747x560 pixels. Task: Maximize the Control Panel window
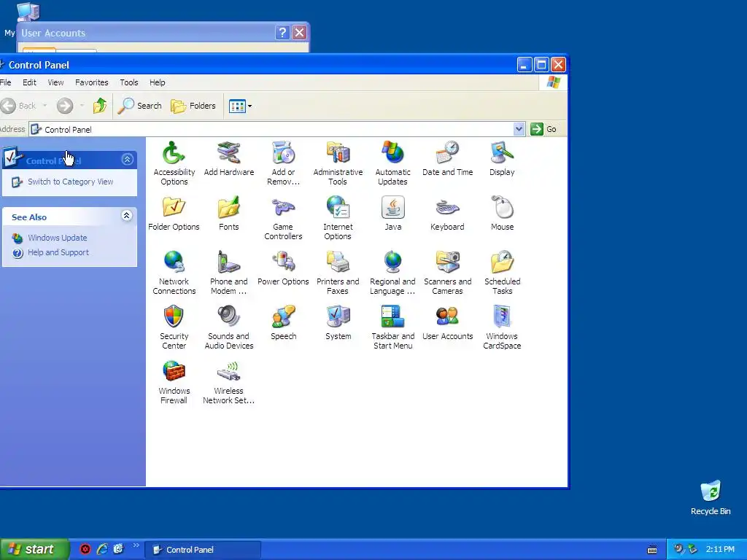tap(541, 65)
